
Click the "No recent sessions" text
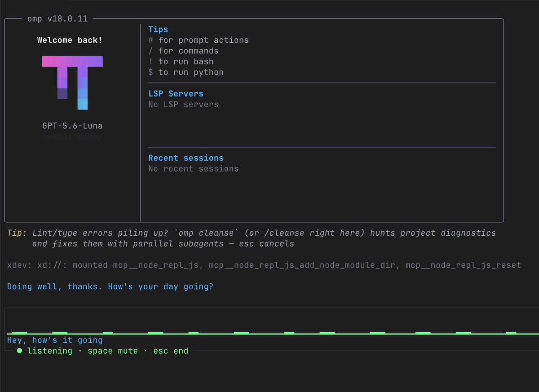(194, 169)
